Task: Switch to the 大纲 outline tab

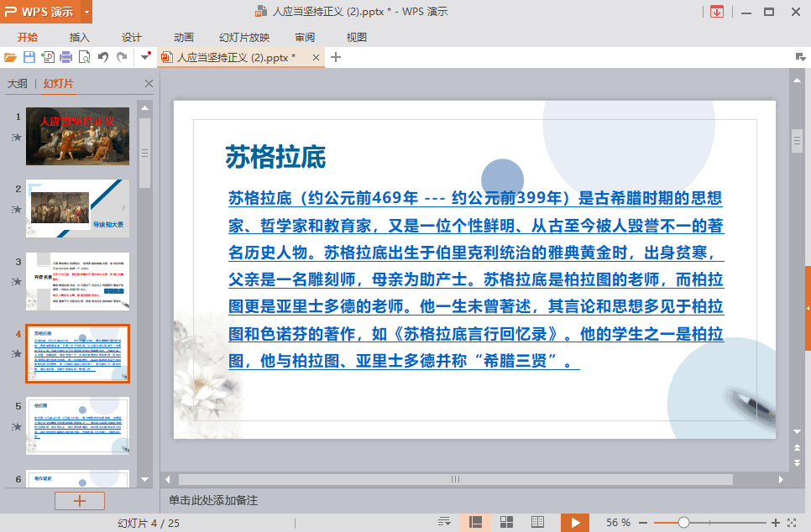Action: tap(18, 84)
